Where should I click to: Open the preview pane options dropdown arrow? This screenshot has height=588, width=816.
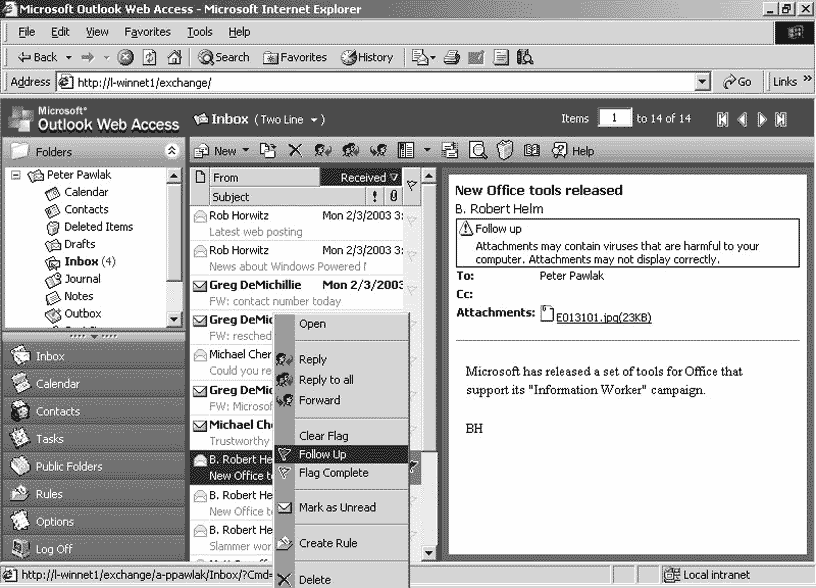tap(427, 150)
